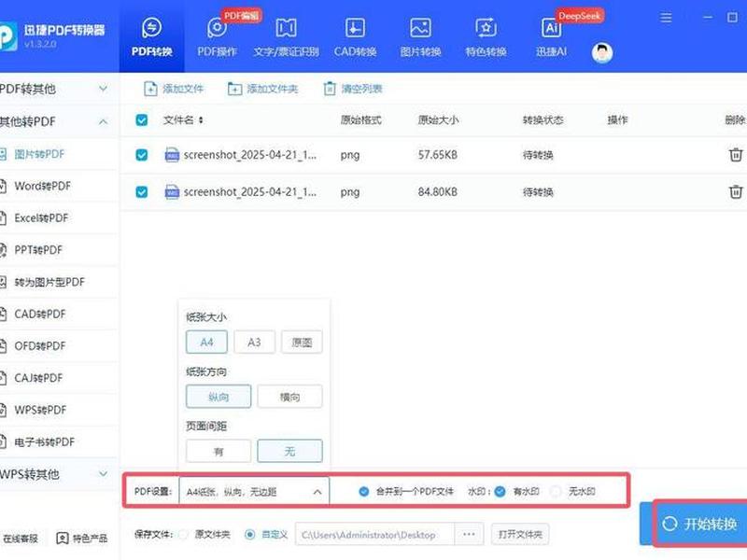Select 无水印 radio option
The image size is (747, 560).
pyautogui.click(x=556, y=492)
